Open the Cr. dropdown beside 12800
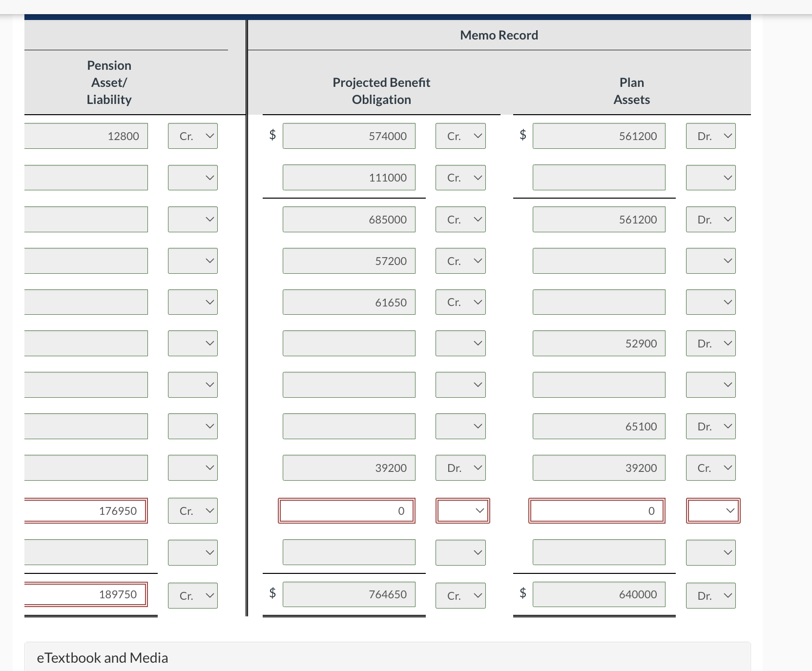The width and height of the screenshot is (812, 671). click(x=193, y=136)
